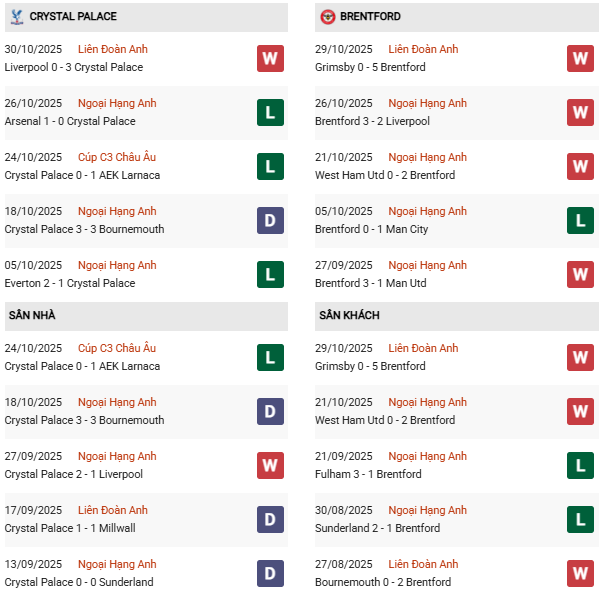Click the Crystal Palace 0 - 0 Sunderland match
This screenshot has width=600, height=596.
[79, 582]
